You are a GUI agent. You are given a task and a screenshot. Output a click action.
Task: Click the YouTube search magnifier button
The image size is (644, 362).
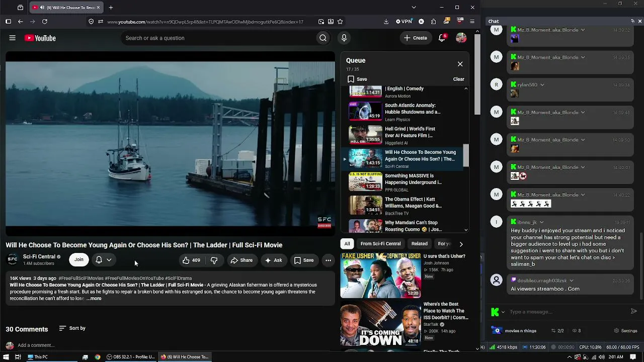click(x=323, y=38)
